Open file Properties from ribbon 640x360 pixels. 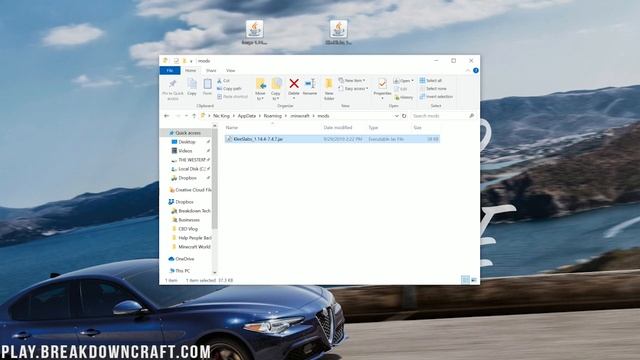[382, 86]
